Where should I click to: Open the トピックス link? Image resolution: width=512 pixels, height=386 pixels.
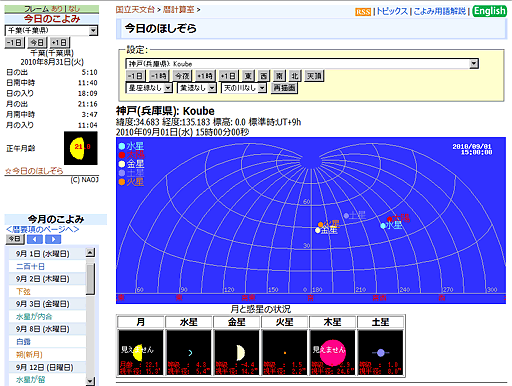(392, 11)
